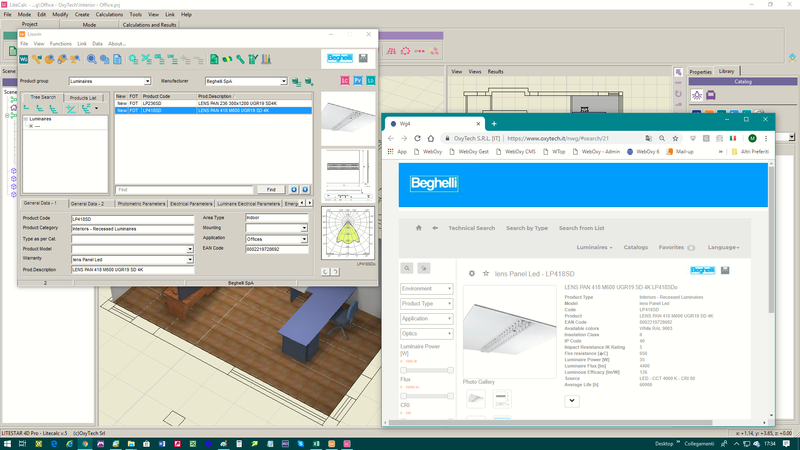Image resolution: width=800 pixels, height=450 pixels.
Task: Switch to General Data - 2 tab
Action: pyautogui.click(x=87, y=204)
